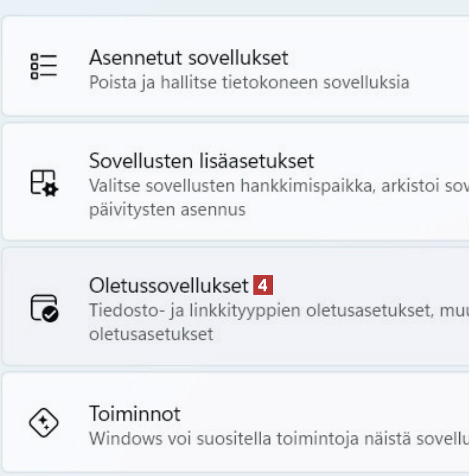Click the word 'sovellukset' in the Asennetut title
This screenshot has height=476, width=469.
pos(238,58)
